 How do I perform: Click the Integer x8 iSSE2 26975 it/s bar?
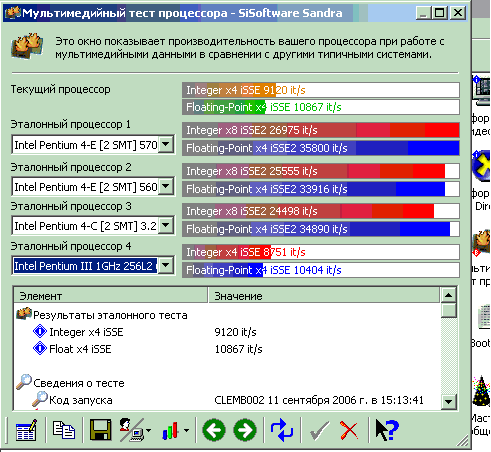pyautogui.click(x=321, y=130)
